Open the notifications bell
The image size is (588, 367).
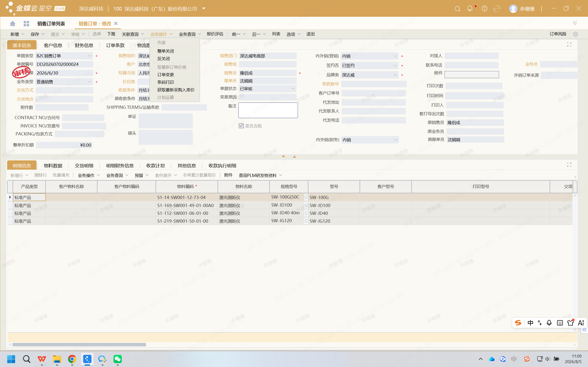click(x=470, y=9)
